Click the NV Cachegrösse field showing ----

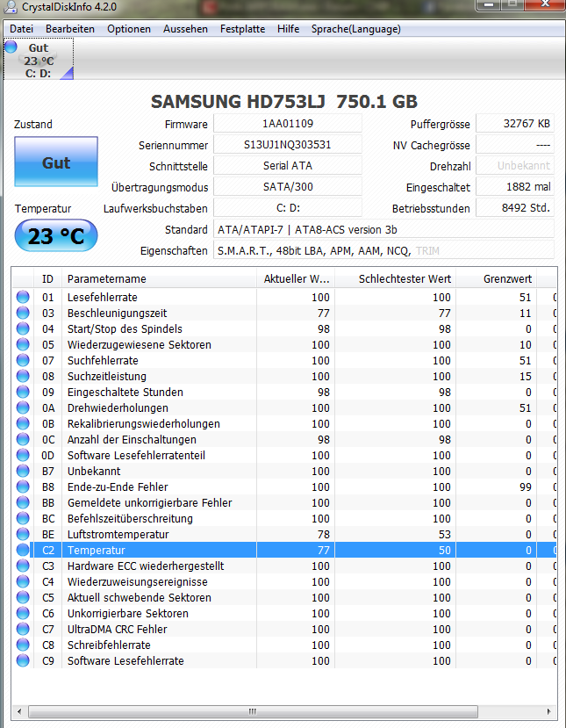coord(515,144)
